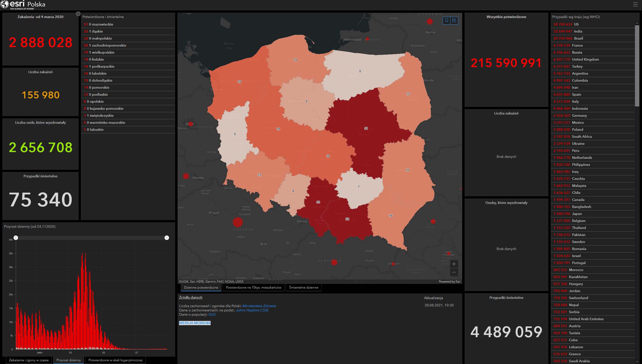Zoom in on the map with plus

(x=454, y=264)
